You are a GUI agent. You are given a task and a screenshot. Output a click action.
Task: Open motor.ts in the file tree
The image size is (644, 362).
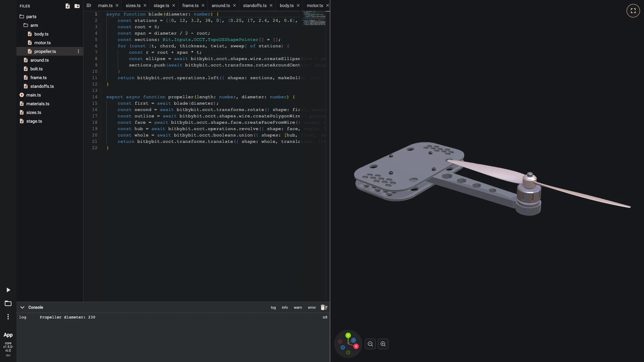click(x=50, y=43)
